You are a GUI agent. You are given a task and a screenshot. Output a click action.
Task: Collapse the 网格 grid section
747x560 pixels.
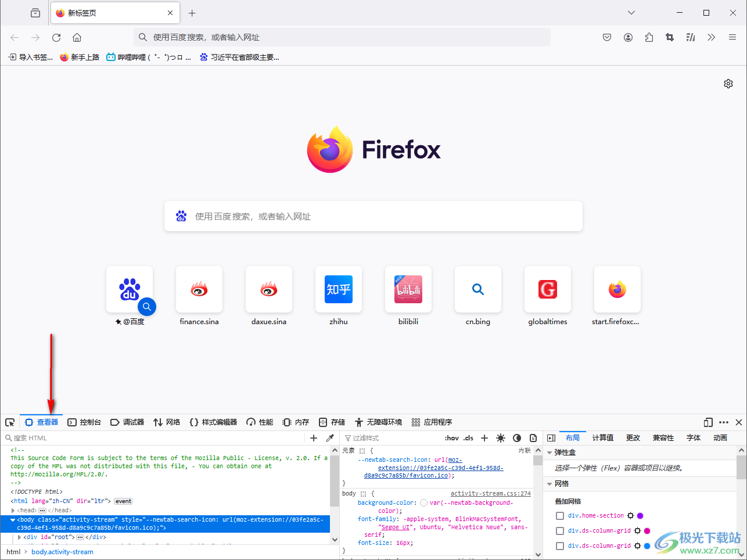(x=550, y=484)
